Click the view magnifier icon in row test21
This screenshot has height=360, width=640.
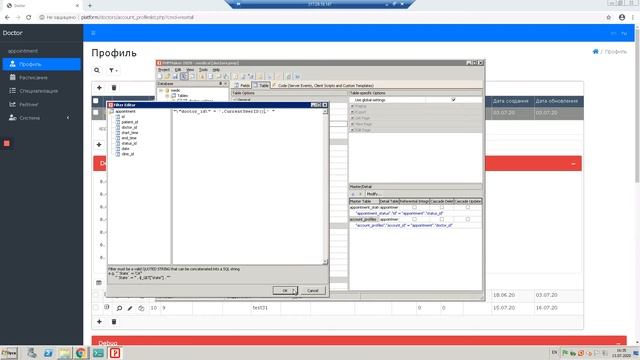(119, 308)
